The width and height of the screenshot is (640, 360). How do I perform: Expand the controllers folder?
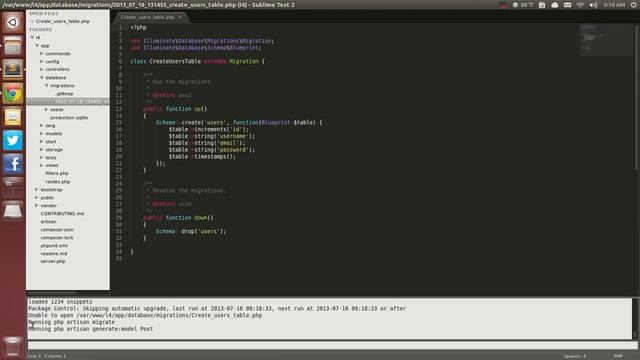(x=42, y=69)
